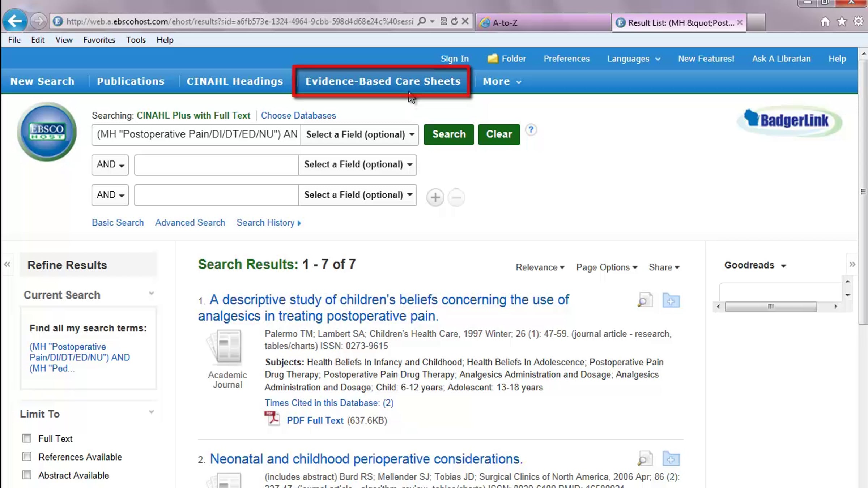The image size is (868, 488).
Task: Open PDF Full Text icon for result one
Action: (x=272, y=419)
